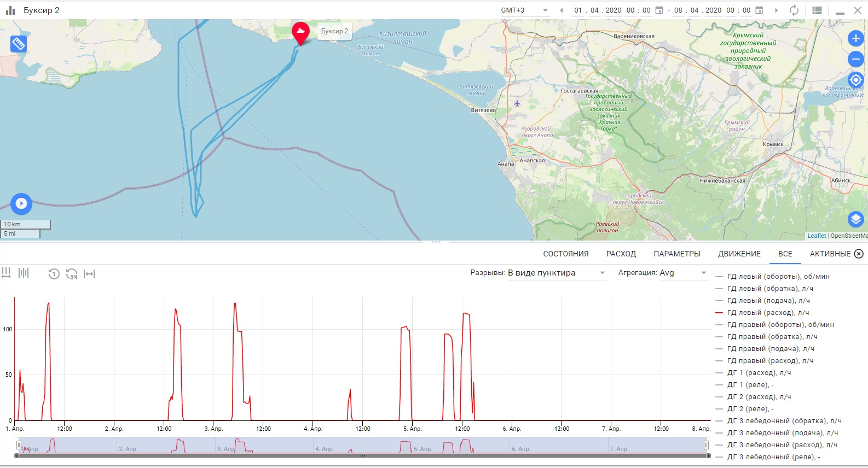Zoom in the map with plus button

tap(855, 38)
